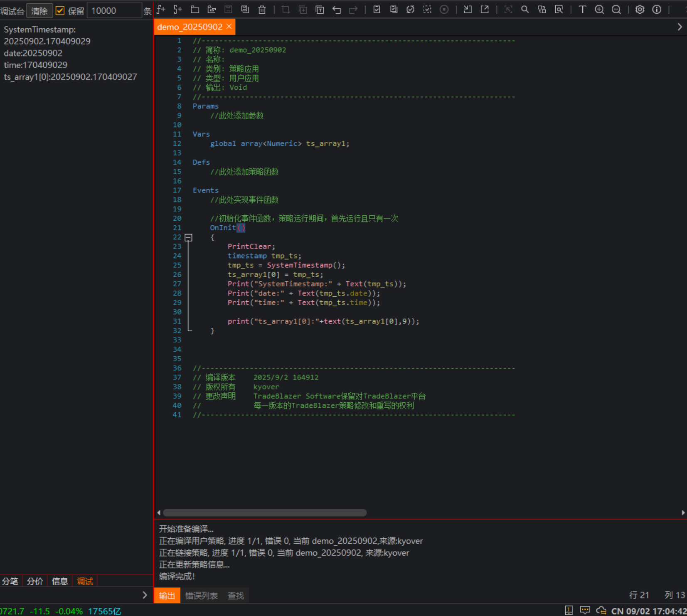
Task: Click the dimmed expand-arrows icon before search
Action: (508, 10)
